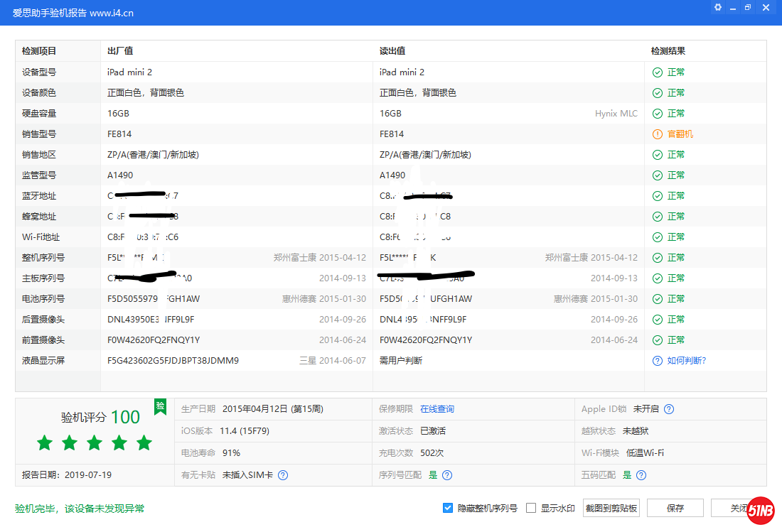This screenshot has height=532, width=782.
Task: Click the green 验 badge next to the score
Action: (x=161, y=407)
